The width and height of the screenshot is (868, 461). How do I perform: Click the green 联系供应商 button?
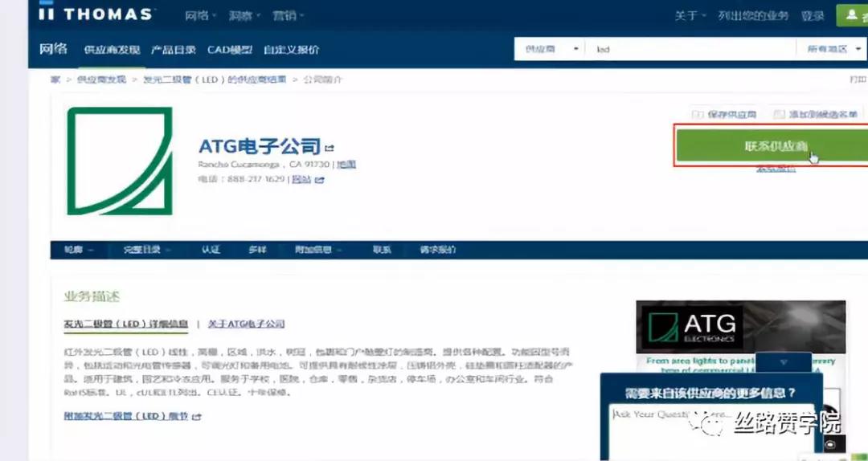click(x=772, y=145)
